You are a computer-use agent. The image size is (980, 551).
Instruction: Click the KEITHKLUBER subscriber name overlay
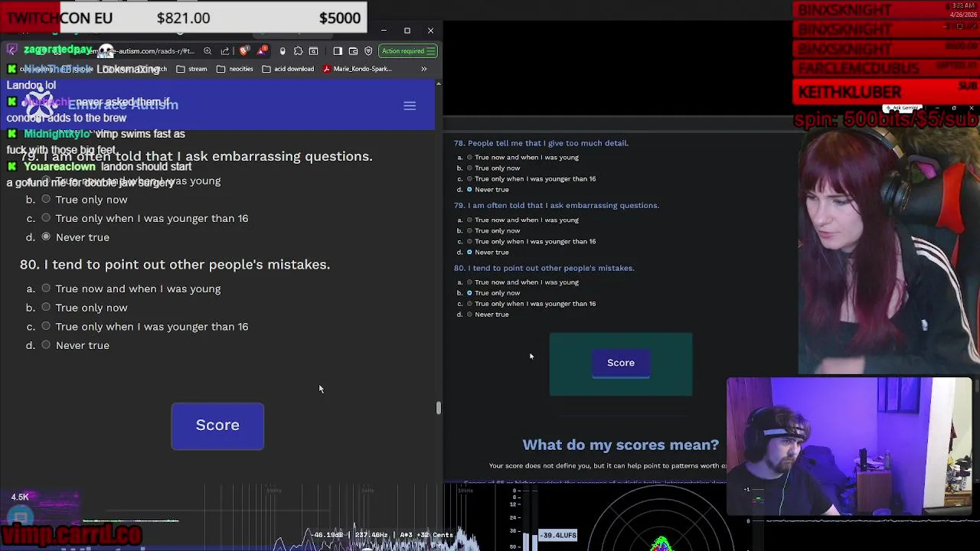(850, 92)
